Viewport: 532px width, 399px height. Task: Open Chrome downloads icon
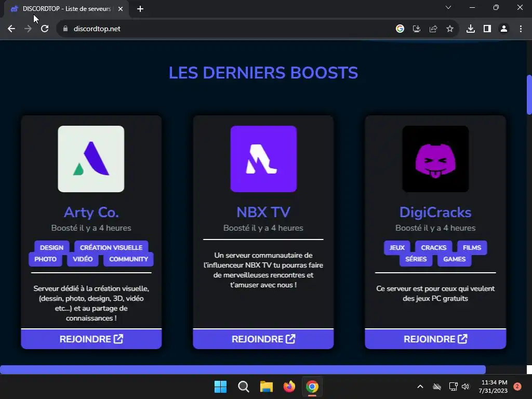coord(470,29)
